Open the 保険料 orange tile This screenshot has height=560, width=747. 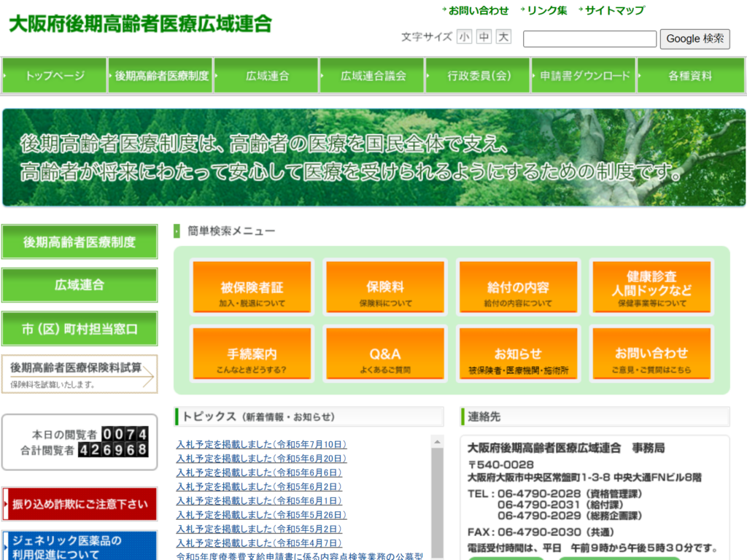coord(385,287)
